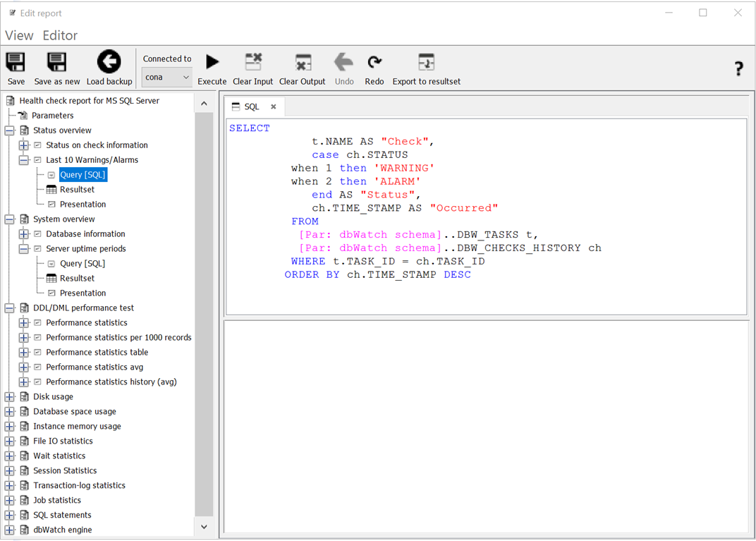Select Resultset under Server uptime periods
Viewport: 756px width, 541px height.
77,279
